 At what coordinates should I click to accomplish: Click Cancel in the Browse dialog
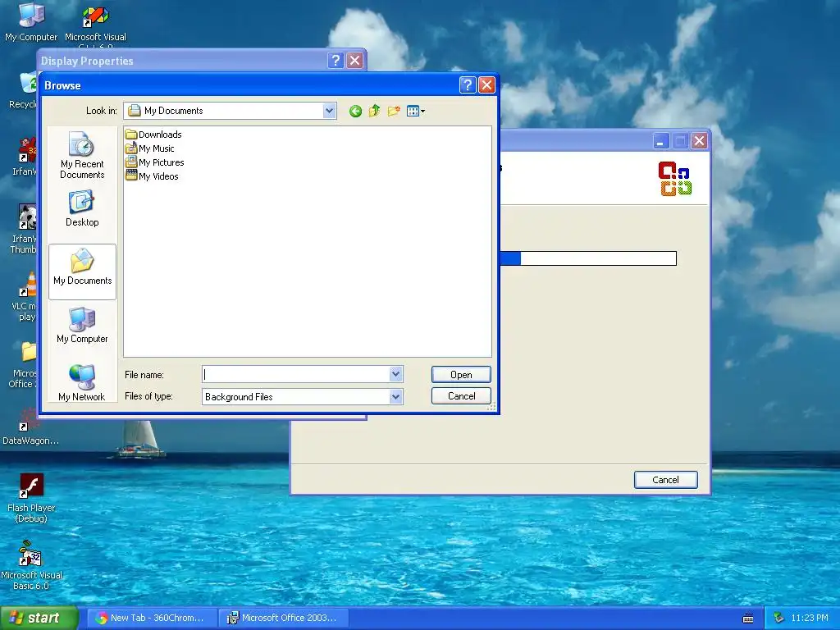pyautogui.click(x=461, y=396)
